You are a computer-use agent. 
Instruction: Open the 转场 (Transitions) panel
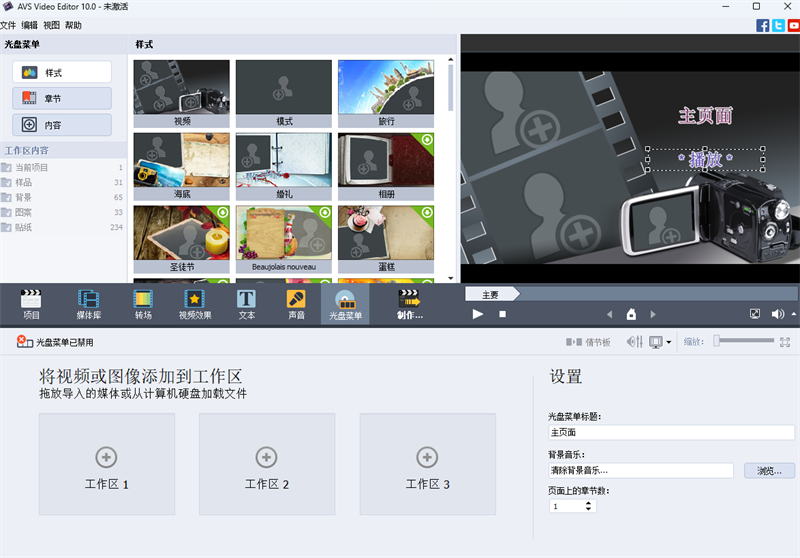click(x=143, y=303)
